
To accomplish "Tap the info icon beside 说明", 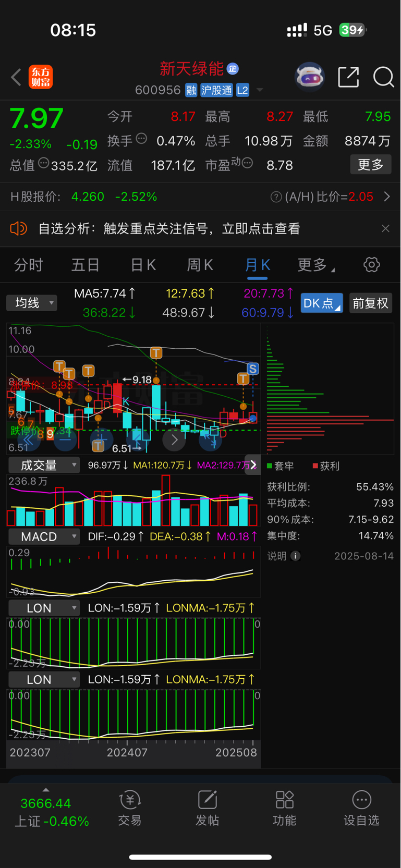I will pos(295,556).
